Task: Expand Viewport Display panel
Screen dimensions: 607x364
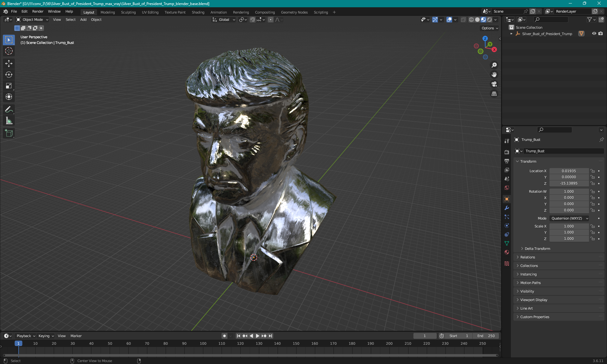Action: coord(559,300)
